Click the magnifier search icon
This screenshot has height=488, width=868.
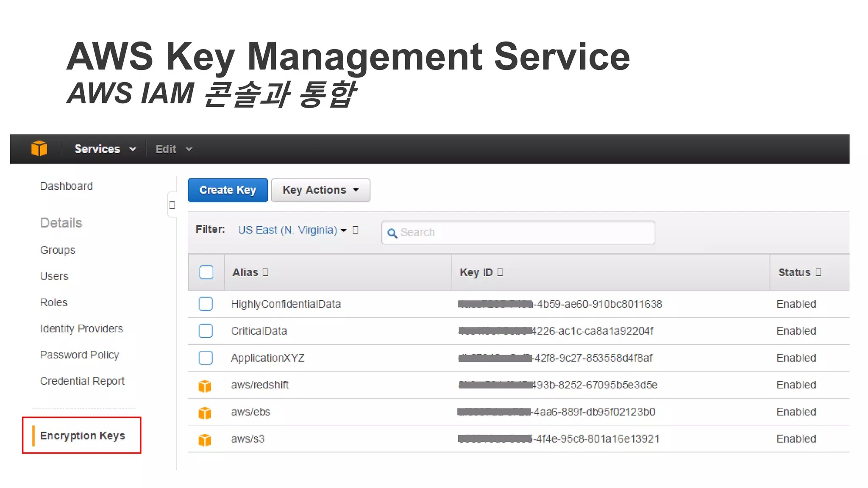click(392, 233)
